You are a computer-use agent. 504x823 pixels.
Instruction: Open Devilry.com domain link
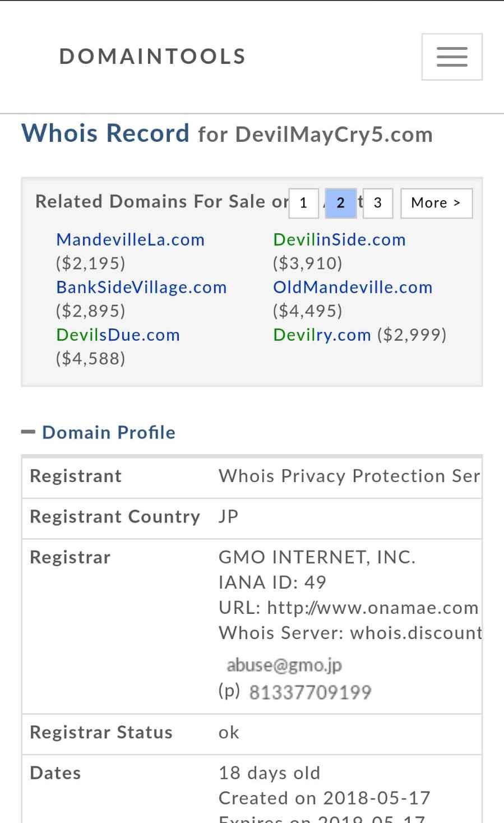pyautogui.click(x=321, y=335)
